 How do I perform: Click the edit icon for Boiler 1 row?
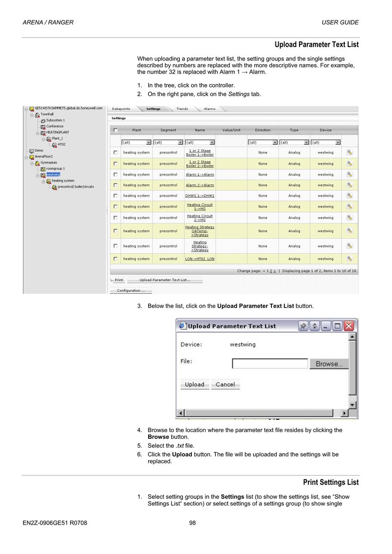[350, 153]
